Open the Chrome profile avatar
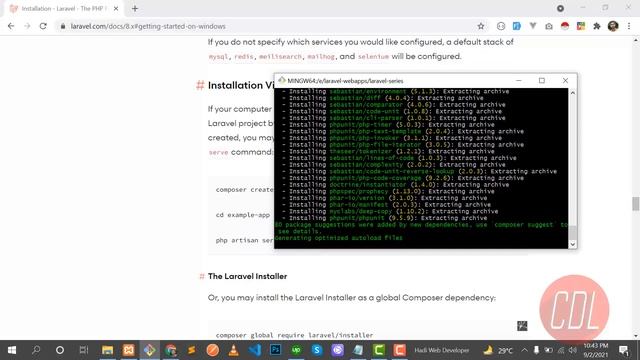The image size is (640, 360). coord(613,26)
